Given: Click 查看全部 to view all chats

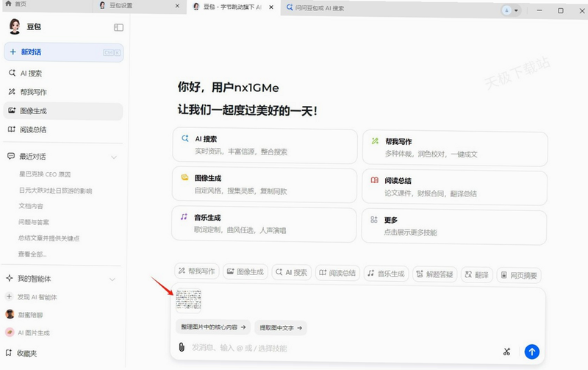Looking at the screenshot, I should (x=32, y=255).
